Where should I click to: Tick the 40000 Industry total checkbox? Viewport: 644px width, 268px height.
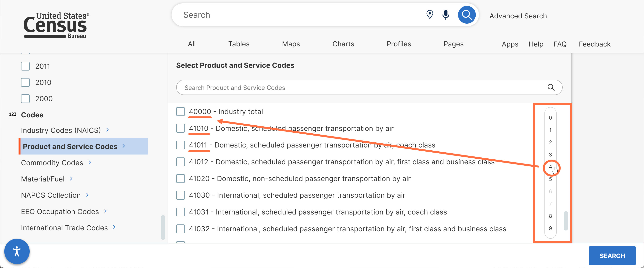coord(180,112)
